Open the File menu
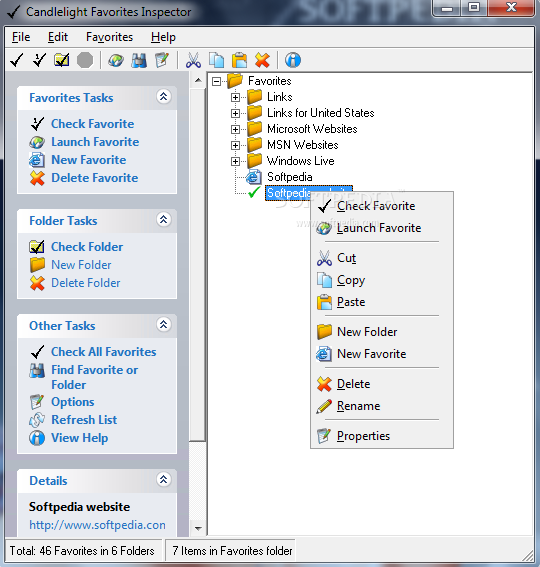The width and height of the screenshot is (540, 567). (21, 37)
